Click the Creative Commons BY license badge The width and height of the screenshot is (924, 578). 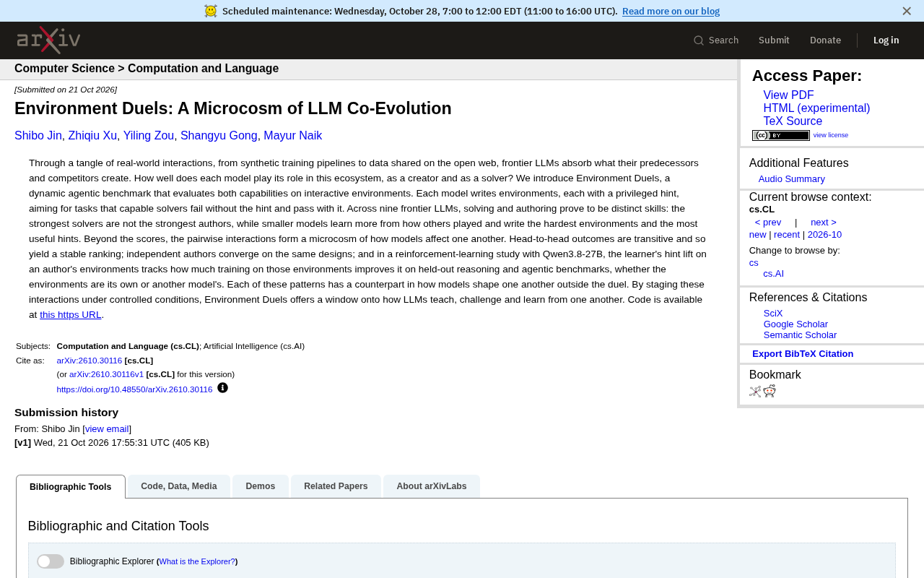click(781, 135)
